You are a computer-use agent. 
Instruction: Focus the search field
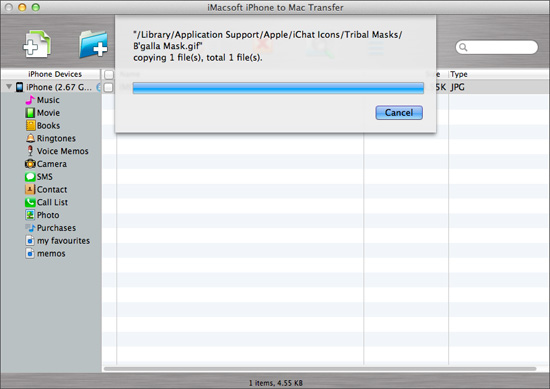click(496, 47)
